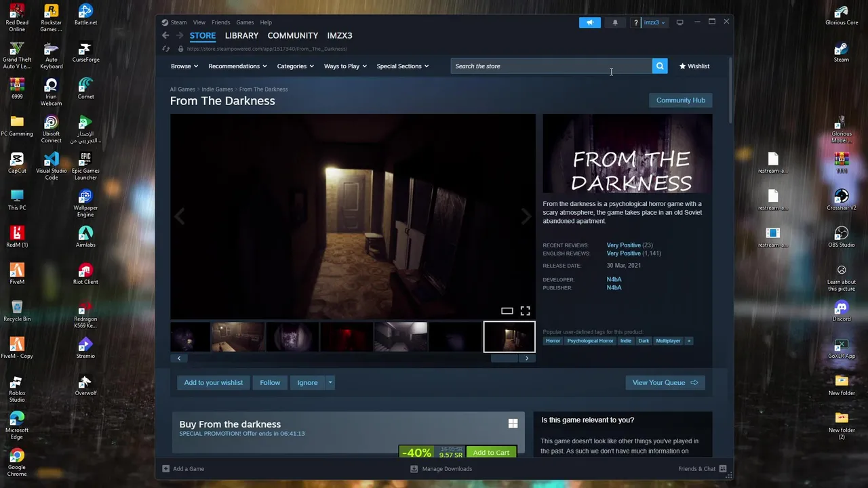868x488 pixels.
Task: Launch Epic Games Launcher shortcut
Action: pyautogui.click(x=85, y=165)
